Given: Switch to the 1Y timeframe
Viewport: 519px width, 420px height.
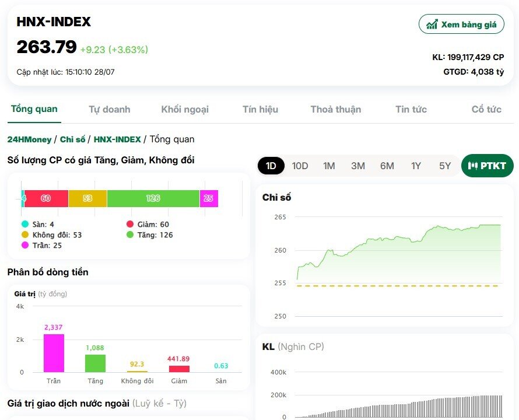Looking at the screenshot, I should pos(416,166).
